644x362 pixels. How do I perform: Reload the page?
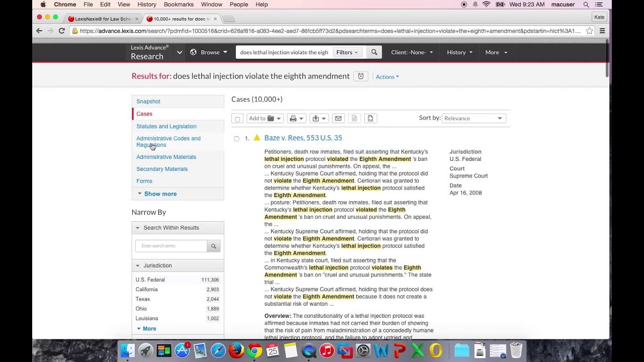(61, 31)
